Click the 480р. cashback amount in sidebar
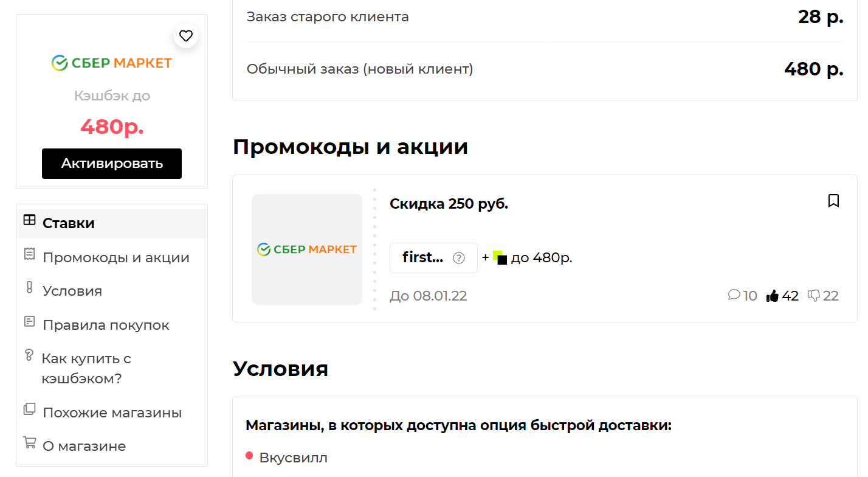The height and width of the screenshot is (477, 868). coord(112,127)
